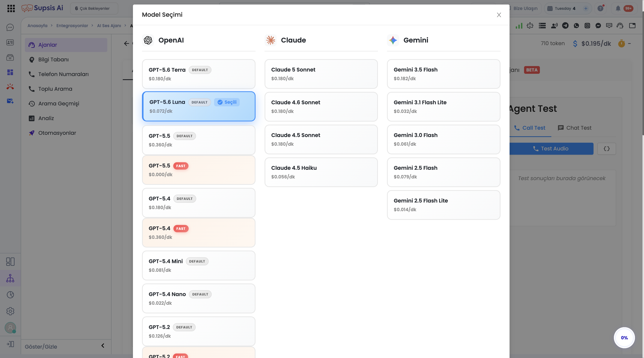Image resolution: width=644 pixels, height=358 pixels.
Task: Click the signal bars status icon
Action: pos(519,25)
